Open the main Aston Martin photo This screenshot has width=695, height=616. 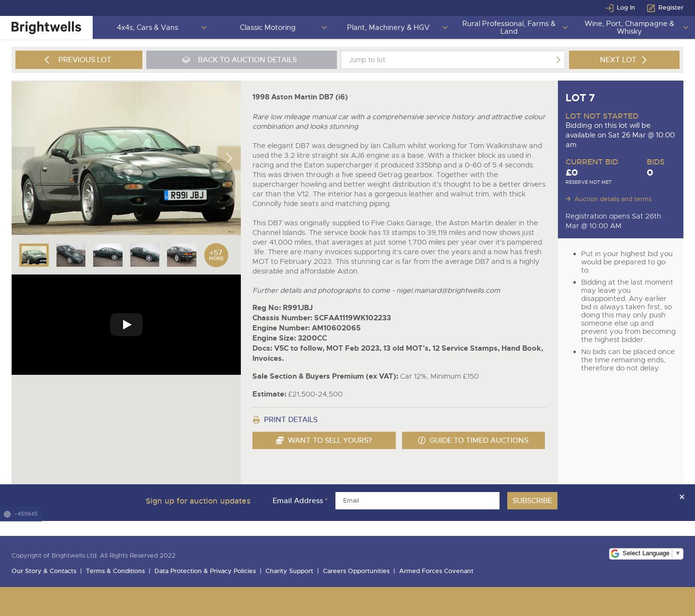(126, 158)
